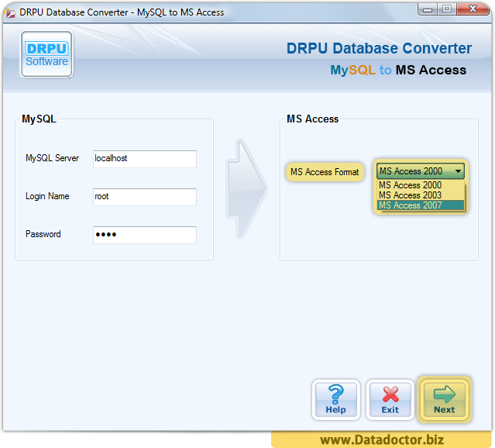
Task: Click the MS Access group heading
Action: 312,119
